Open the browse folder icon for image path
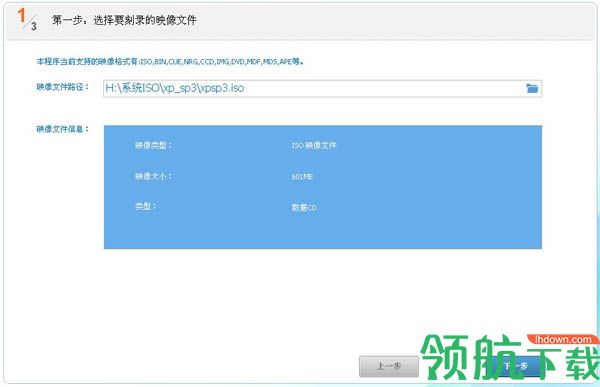Viewport: 600px width, 387px height. tap(532, 88)
